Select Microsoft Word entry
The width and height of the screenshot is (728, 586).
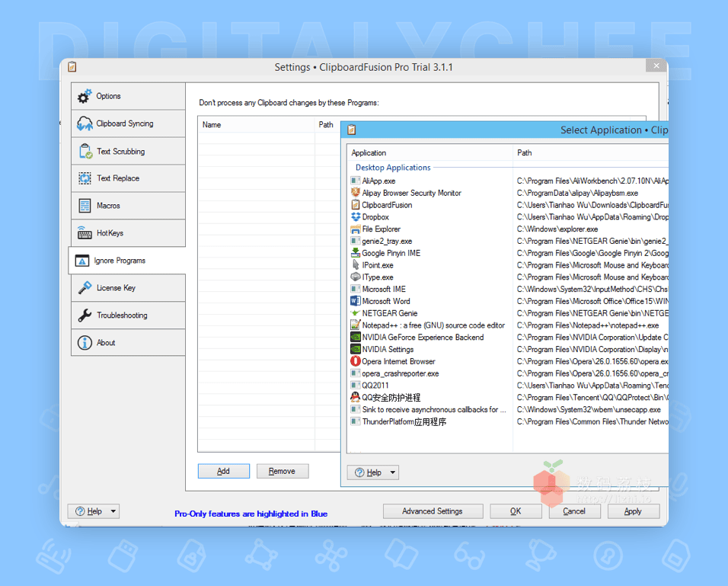(x=386, y=301)
